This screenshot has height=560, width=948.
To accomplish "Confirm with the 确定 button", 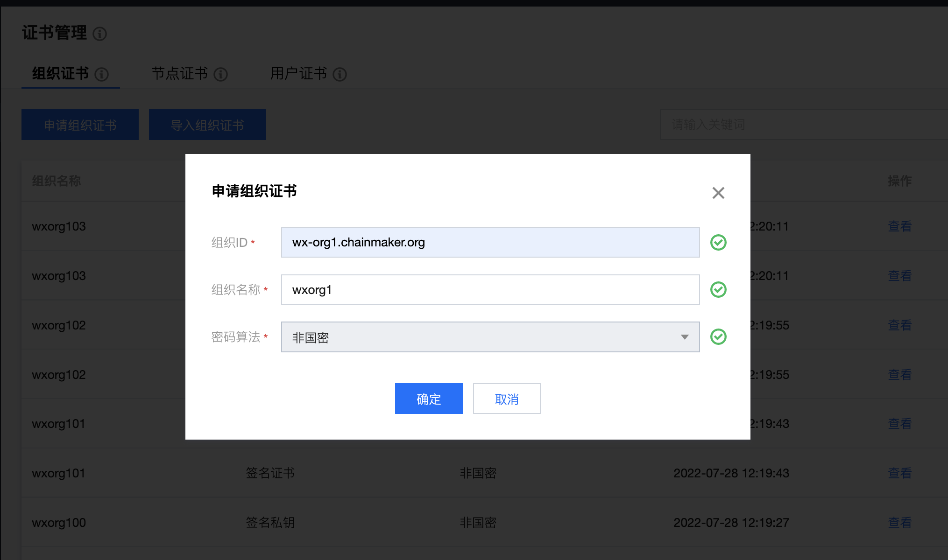I will click(x=429, y=399).
